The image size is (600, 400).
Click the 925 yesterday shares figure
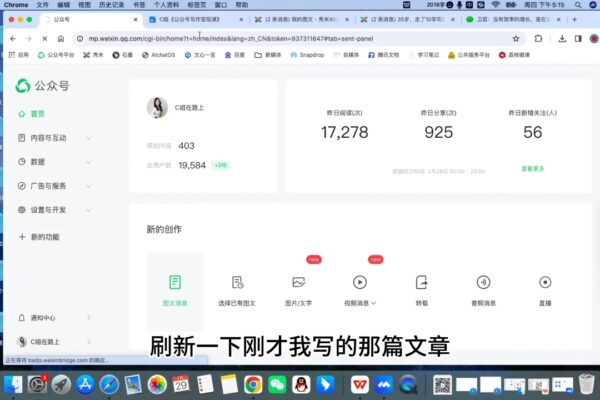tap(439, 132)
